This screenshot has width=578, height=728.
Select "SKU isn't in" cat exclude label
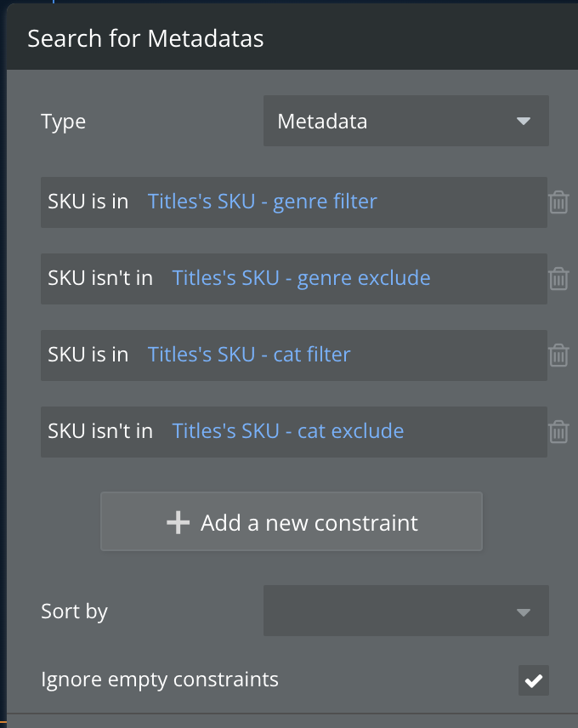pyautogui.click(x=100, y=431)
